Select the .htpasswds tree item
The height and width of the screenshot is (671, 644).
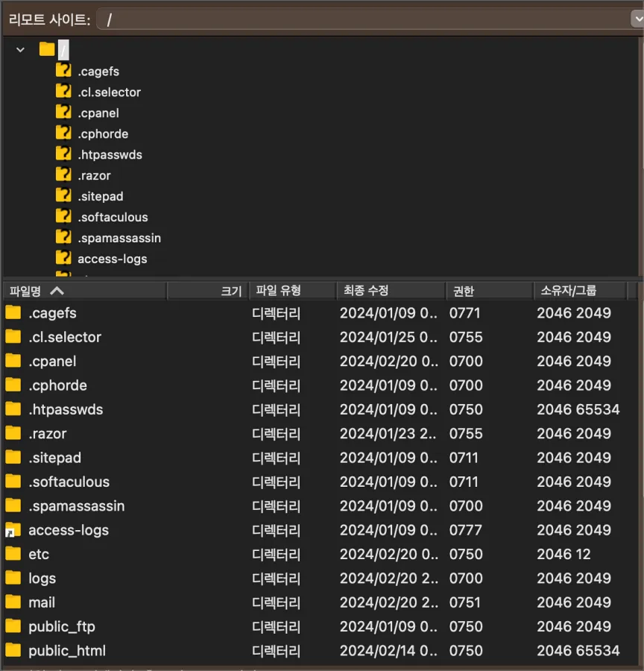[110, 155]
